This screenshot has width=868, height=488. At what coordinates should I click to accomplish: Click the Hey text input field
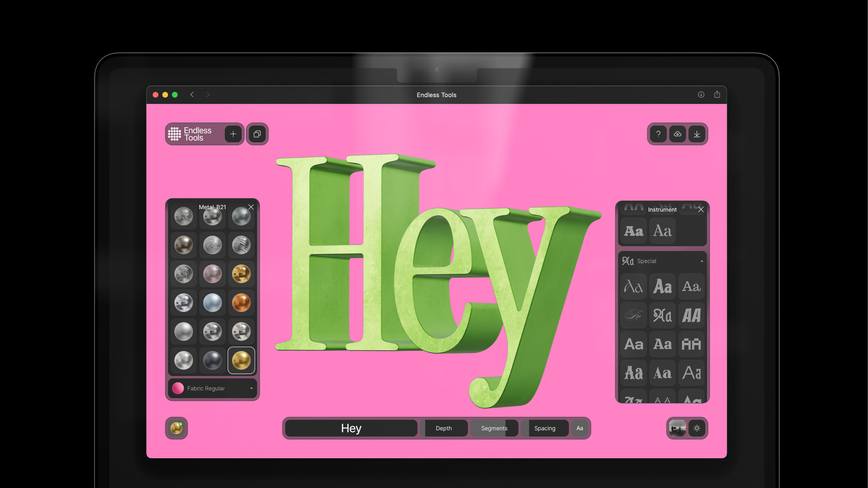[351, 428]
